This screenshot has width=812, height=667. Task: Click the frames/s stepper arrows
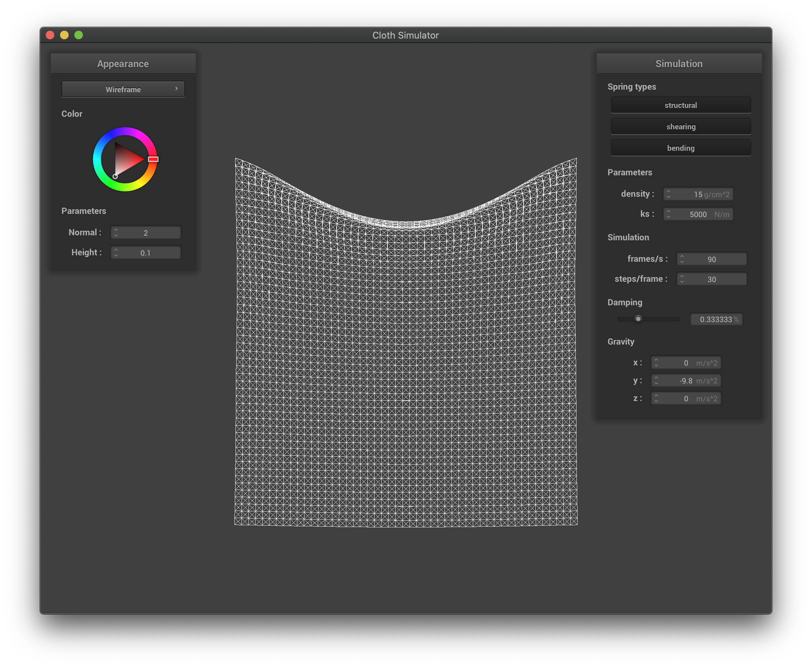(x=682, y=259)
